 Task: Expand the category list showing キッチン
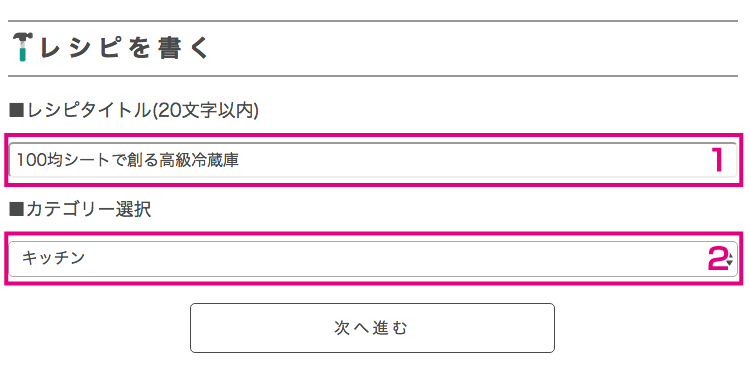[373, 259]
